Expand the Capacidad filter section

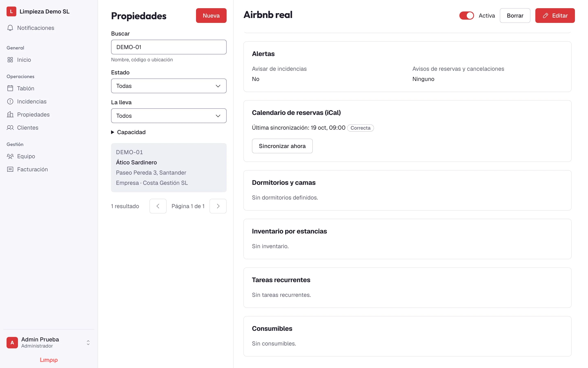pos(128,132)
